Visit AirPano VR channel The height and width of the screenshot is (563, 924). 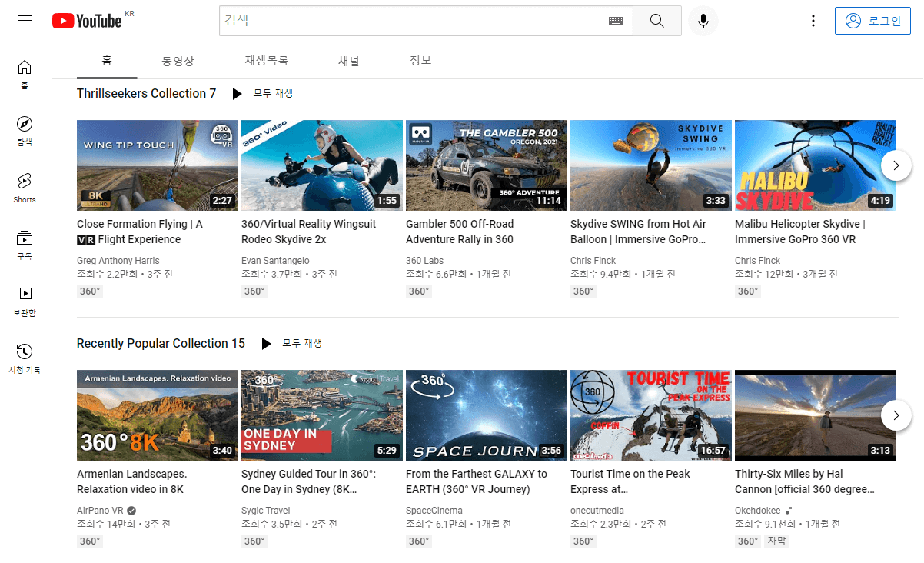[100, 511]
